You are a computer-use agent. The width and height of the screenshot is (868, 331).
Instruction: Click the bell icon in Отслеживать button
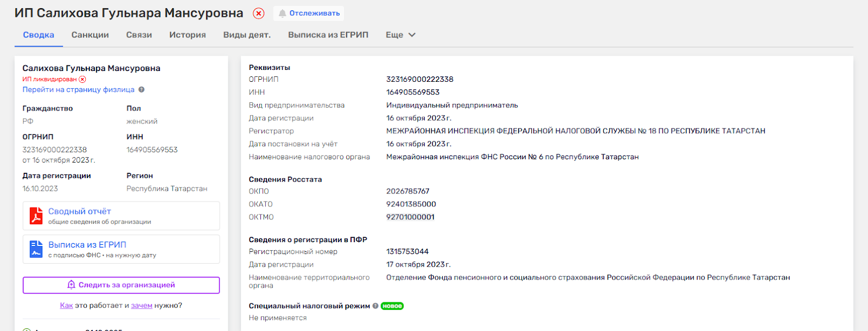click(282, 14)
